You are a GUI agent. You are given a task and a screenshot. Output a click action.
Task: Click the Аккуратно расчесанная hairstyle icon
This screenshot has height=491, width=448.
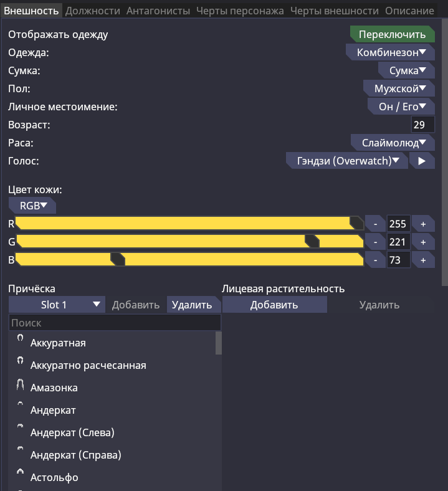[20, 363]
